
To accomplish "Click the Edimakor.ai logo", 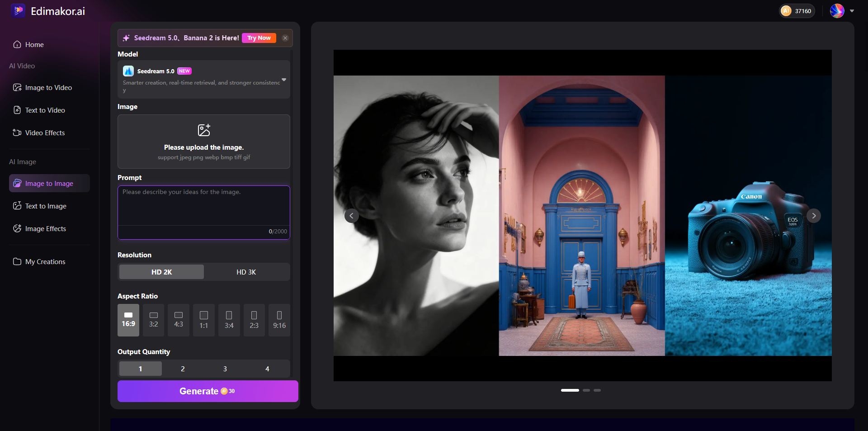I will [48, 10].
